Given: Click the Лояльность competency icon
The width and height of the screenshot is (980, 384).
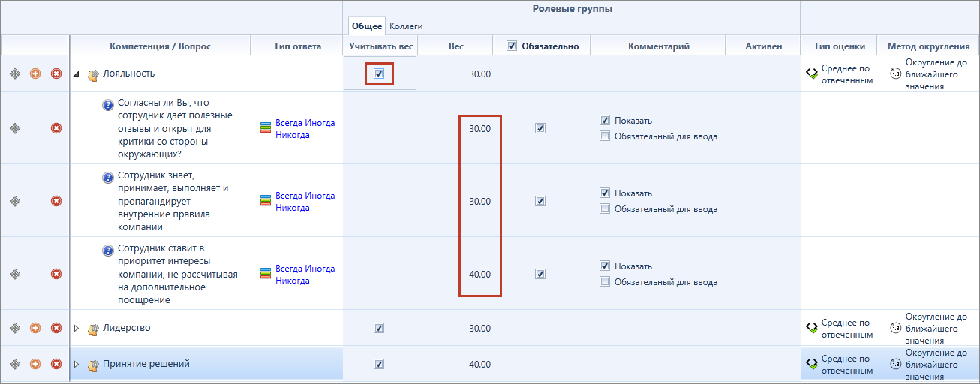Looking at the screenshot, I should pyautogui.click(x=94, y=74).
